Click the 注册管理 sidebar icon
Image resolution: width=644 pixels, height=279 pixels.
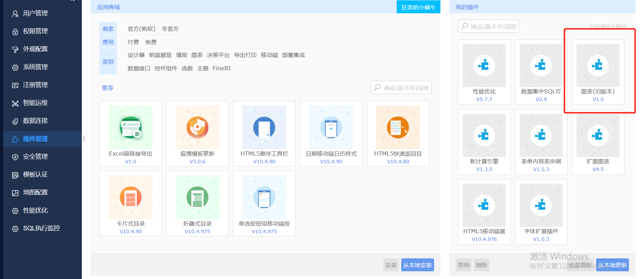coord(15,85)
